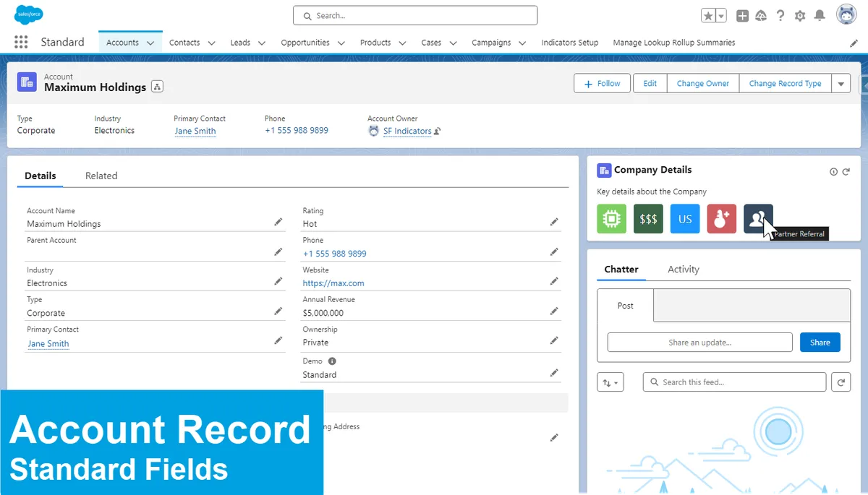Click the red new contact indicator icon

click(721, 219)
